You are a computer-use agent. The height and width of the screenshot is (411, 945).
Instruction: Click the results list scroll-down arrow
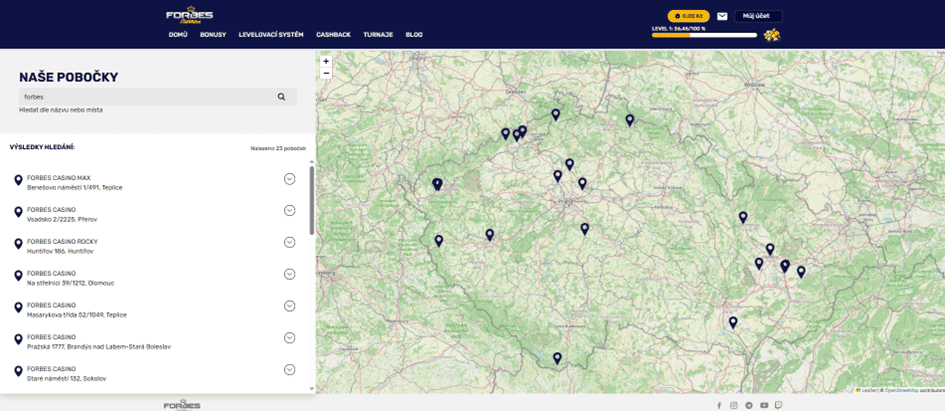click(312, 389)
